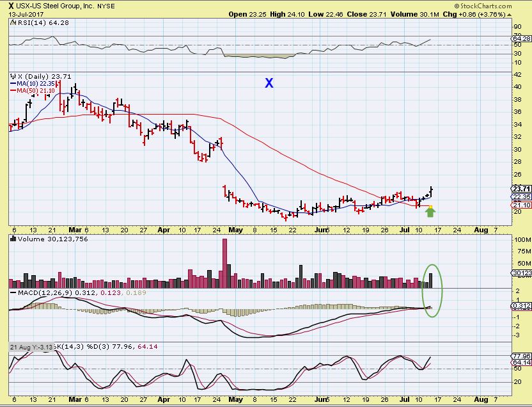532x407 pixels.
Task: Click the 13-Jul-2017 date label
Action: coord(26,14)
